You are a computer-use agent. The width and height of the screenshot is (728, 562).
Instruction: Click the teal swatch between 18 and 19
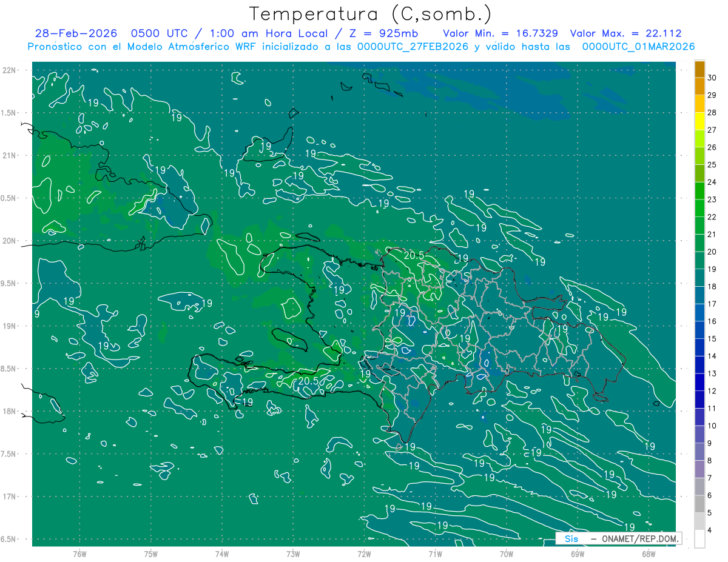point(699,278)
